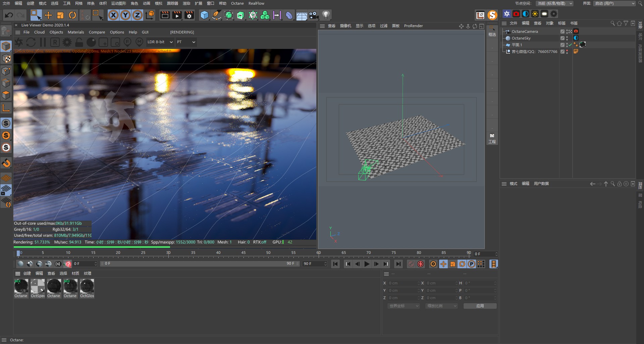The width and height of the screenshot is (644, 344).
Task: Toggle X axis lock
Action: click(113, 15)
